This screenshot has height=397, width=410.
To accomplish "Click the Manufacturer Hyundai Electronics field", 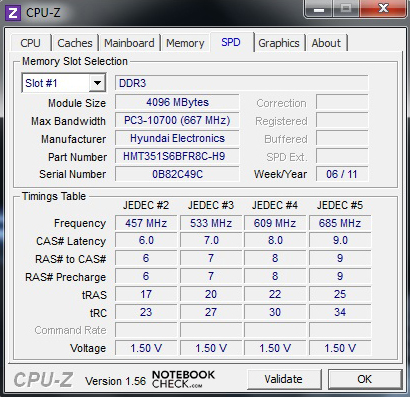I will 177,138.
